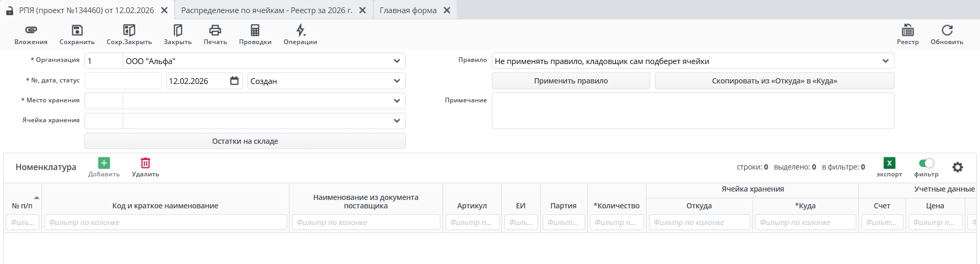The image size is (980, 264).
Task: Click the Обновить refresh icon
Action: 946,30
